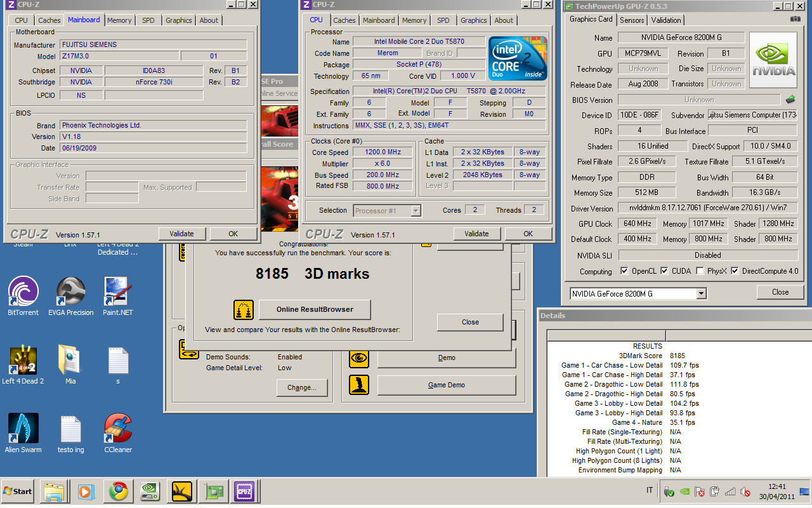812x508 pixels.
Task: Open the BitTorrent desktop shortcut
Action: [x=23, y=296]
